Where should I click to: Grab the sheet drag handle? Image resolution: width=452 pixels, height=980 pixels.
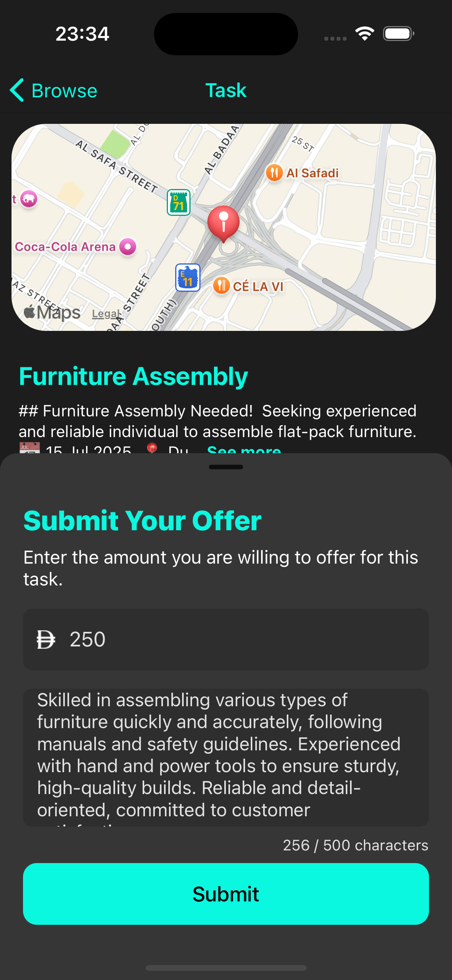[226, 467]
